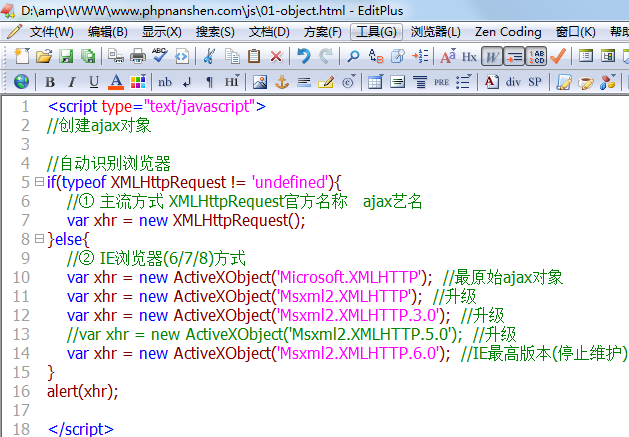
Task: Insert a paragraph tag
Action: pyautogui.click(x=209, y=82)
